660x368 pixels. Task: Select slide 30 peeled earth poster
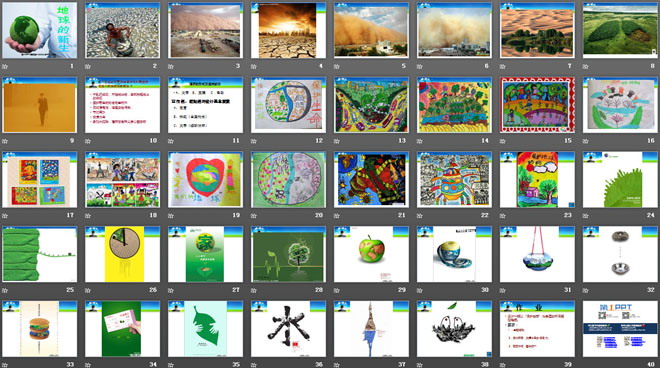pyautogui.click(x=454, y=254)
